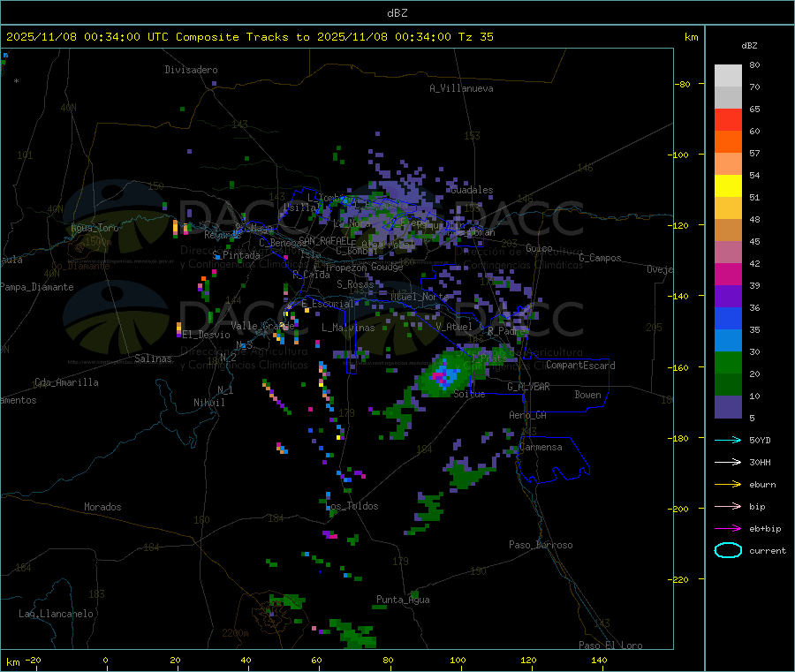Image resolution: width=795 pixels, height=672 pixels.
Task: Select the red 60 dBZ color swatch
Action: (x=728, y=119)
